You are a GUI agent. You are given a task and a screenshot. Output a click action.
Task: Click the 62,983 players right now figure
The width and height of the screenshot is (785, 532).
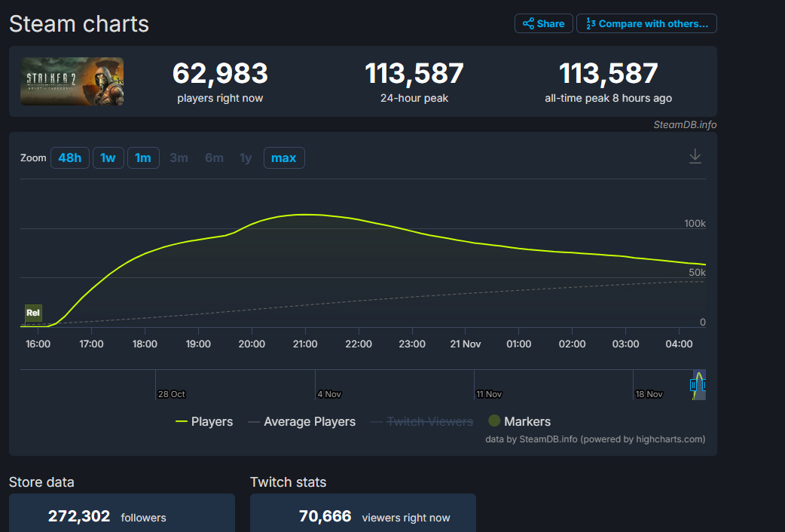click(220, 73)
